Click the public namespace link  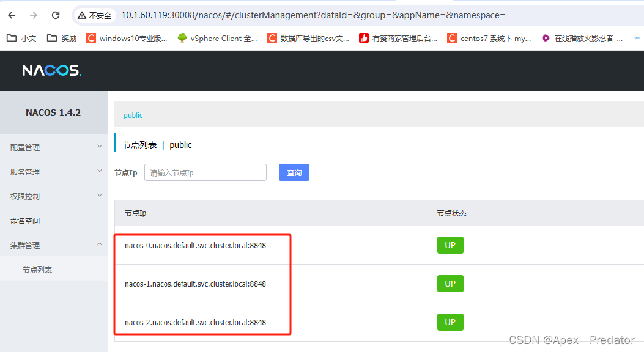(133, 115)
